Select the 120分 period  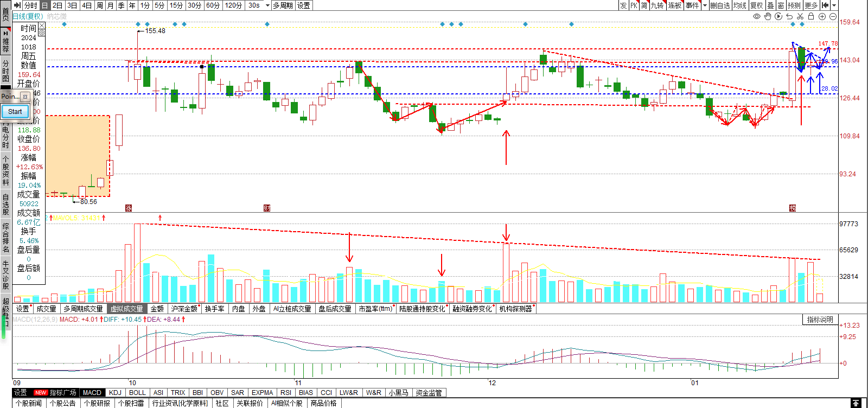click(x=233, y=5)
